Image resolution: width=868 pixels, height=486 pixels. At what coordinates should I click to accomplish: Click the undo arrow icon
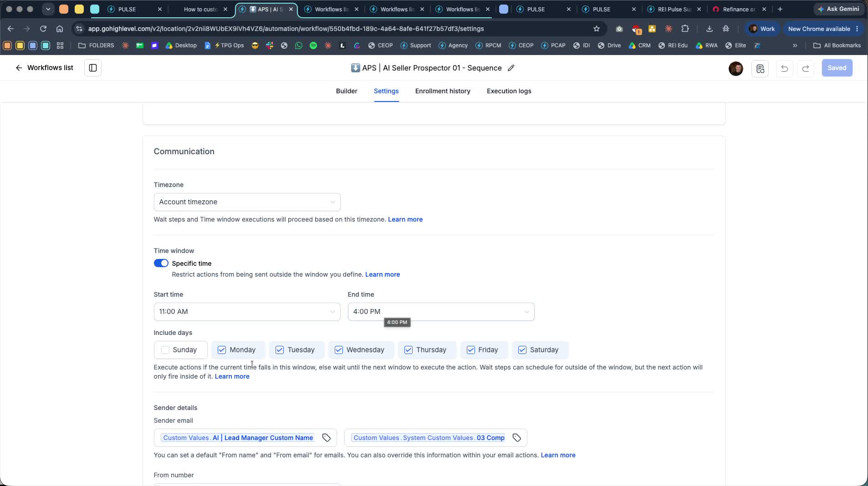point(784,68)
